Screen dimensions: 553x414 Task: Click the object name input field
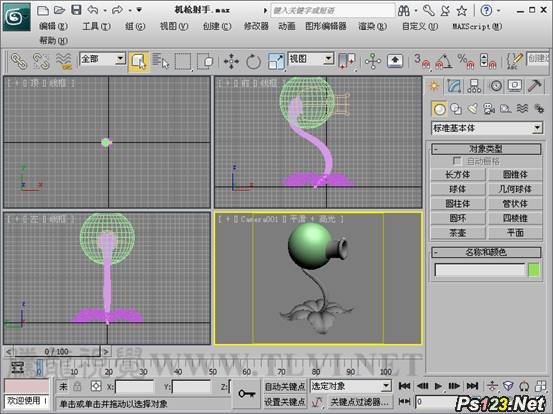(480, 270)
